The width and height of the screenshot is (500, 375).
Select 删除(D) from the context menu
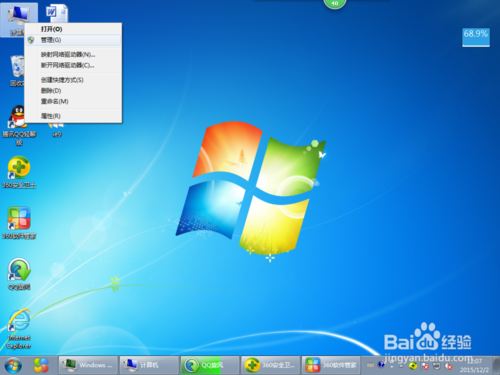[73, 91]
